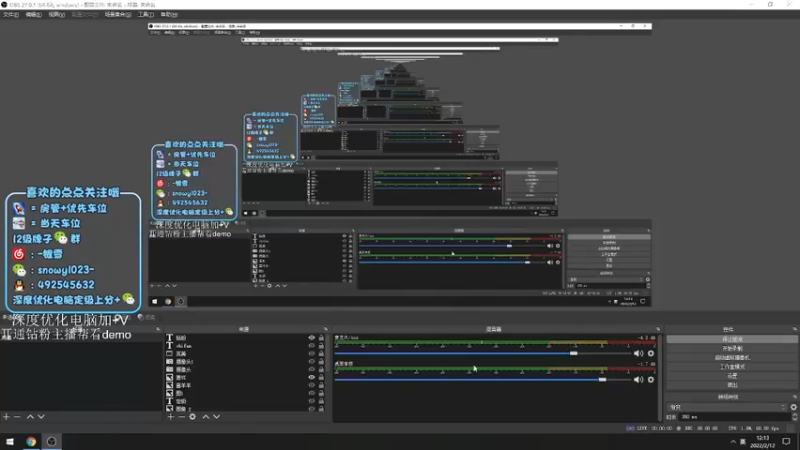Image resolution: width=800 pixels, height=450 pixels.
Task: Open the 视图(V) menu
Action: [57, 14]
